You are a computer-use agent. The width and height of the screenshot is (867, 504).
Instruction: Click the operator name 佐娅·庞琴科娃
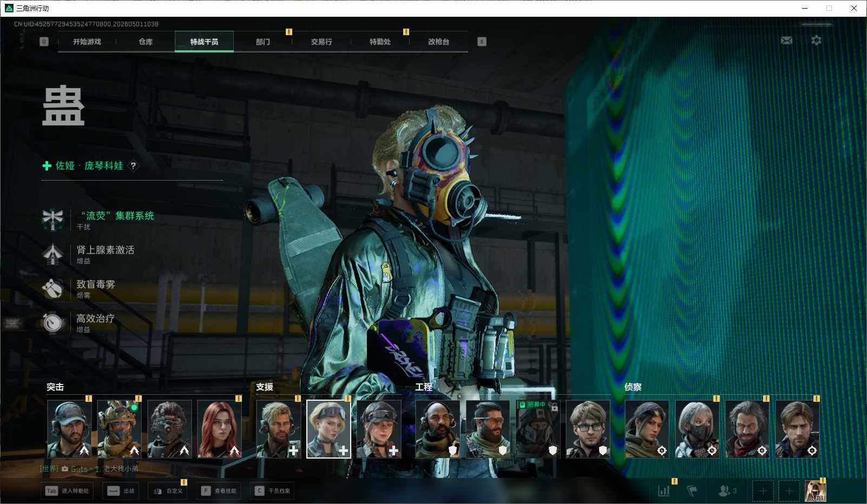click(x=89, y=166)
